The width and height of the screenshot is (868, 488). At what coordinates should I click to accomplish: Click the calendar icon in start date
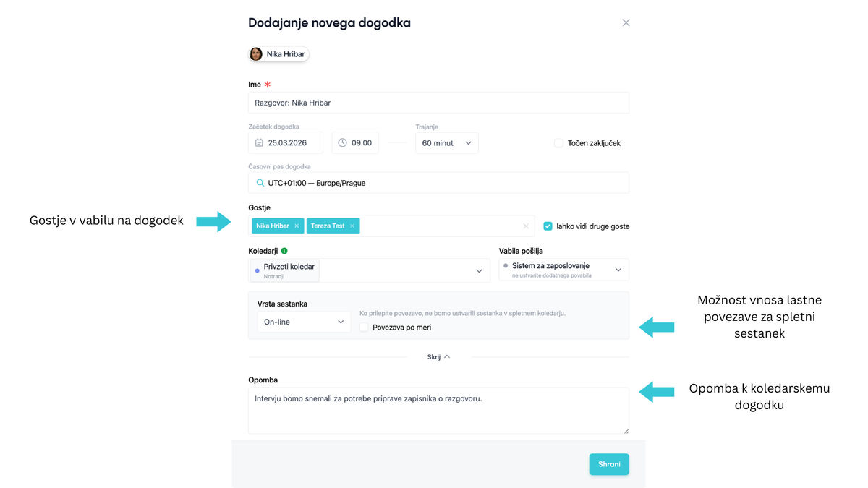click(x=259, y=143)
